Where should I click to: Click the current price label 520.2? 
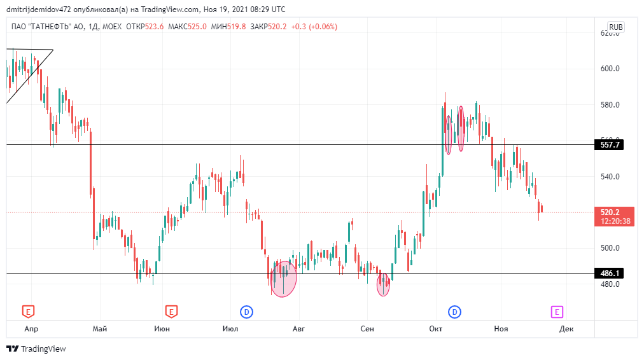click(615, 217)
